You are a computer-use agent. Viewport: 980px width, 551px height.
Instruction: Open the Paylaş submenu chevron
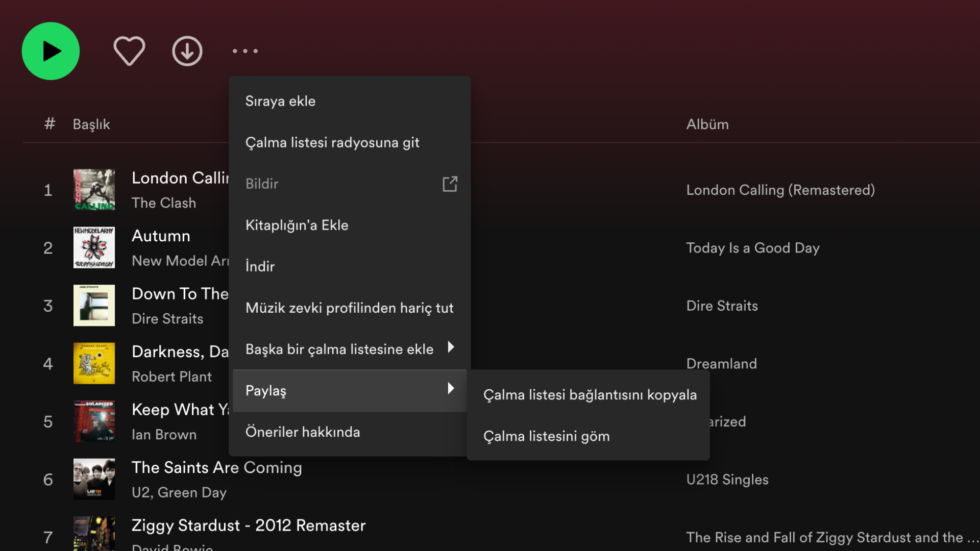coord(451,388)
